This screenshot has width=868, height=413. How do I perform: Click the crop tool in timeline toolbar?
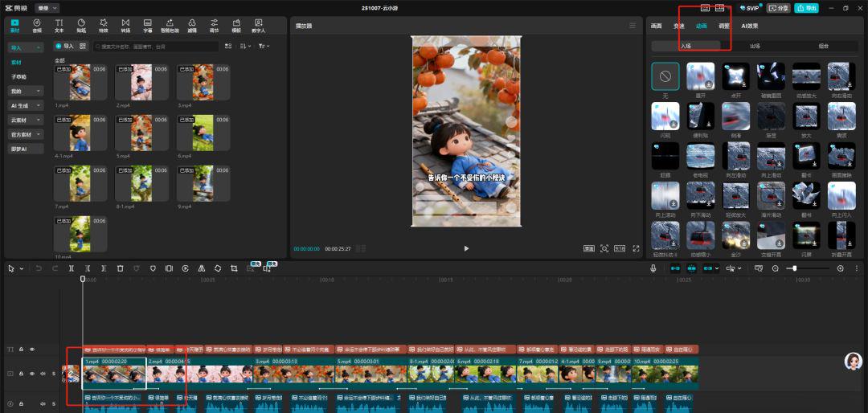click(x=234, y=268)
